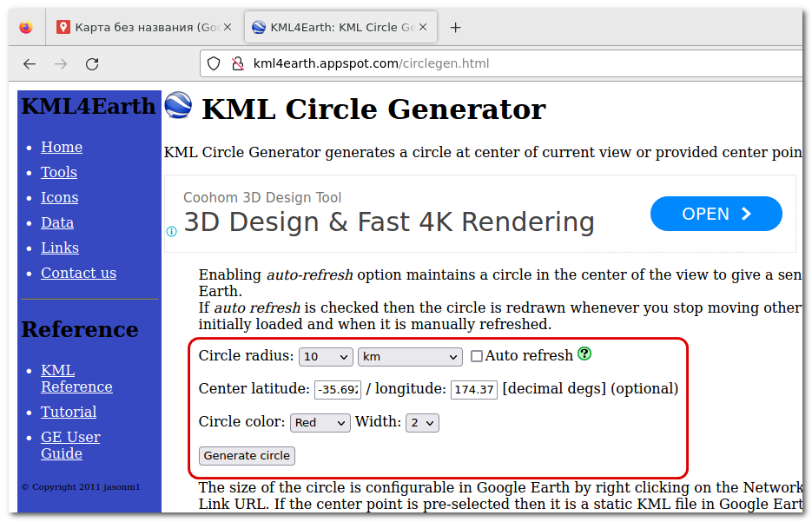The image size is (812, 522).
Task: Open the Home link in the sidebar
Action: click(62, 147)
